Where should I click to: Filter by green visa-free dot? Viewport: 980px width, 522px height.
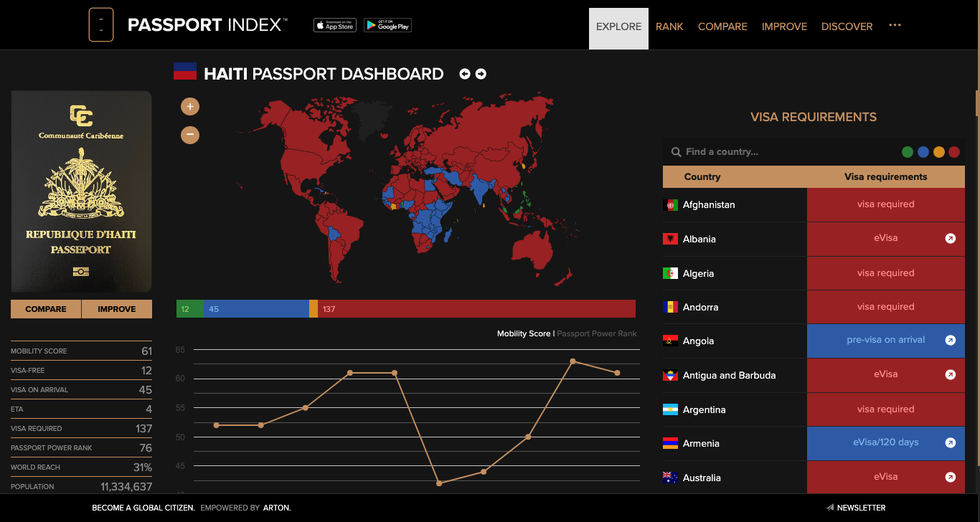[x=908, y=152]
